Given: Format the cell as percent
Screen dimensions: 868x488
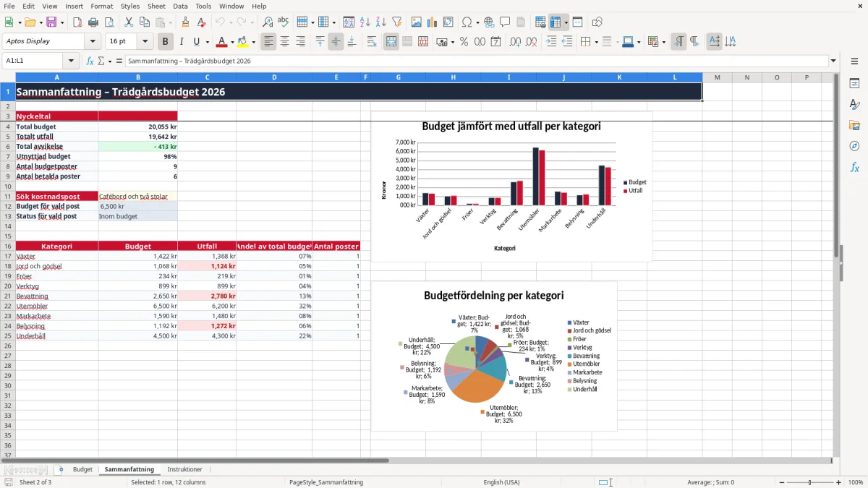Looking at the screenshot, I should pos(464,42).
